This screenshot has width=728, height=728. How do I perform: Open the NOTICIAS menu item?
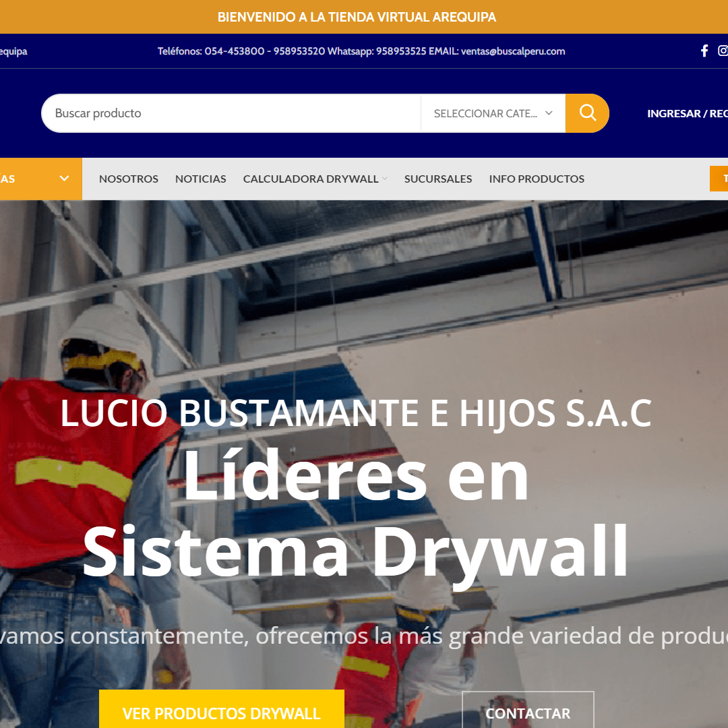(x=201, y=179)
